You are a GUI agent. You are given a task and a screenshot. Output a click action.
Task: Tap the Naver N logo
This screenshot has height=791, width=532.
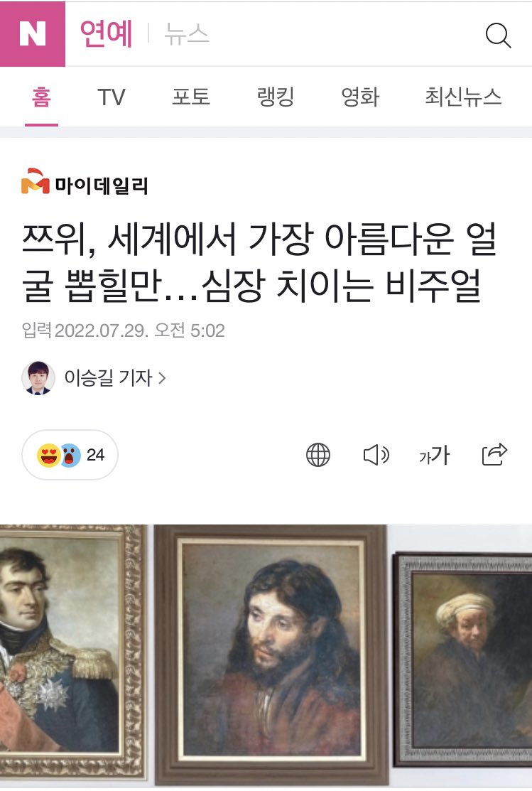[33, 34]
